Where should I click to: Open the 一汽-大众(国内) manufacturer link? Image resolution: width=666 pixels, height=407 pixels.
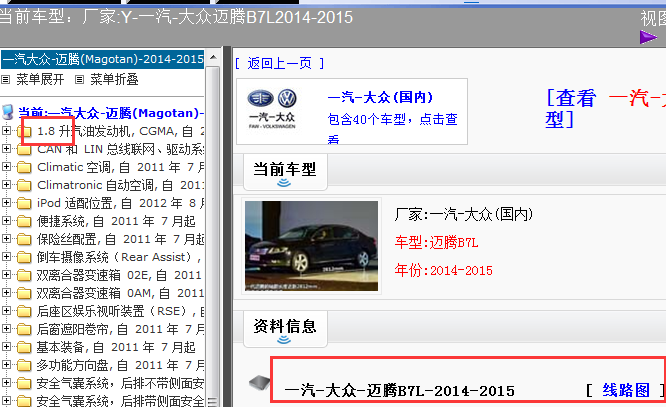[380, 97]
